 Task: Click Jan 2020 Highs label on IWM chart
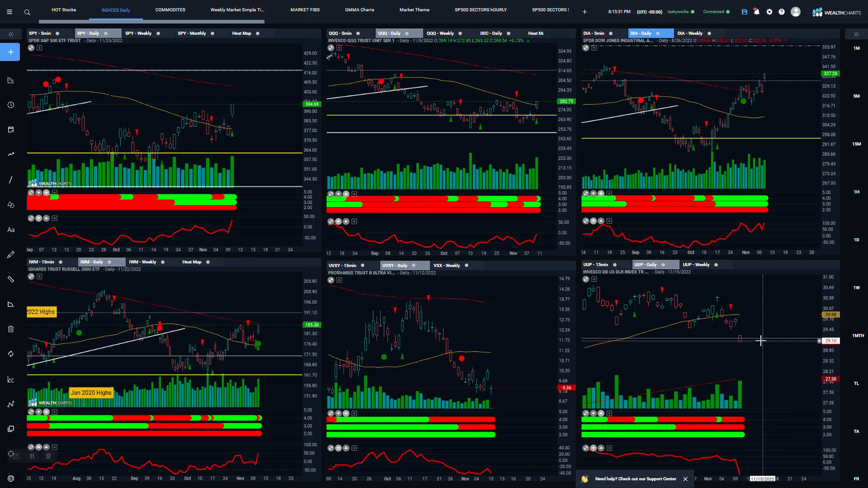[x=91, y=393]
